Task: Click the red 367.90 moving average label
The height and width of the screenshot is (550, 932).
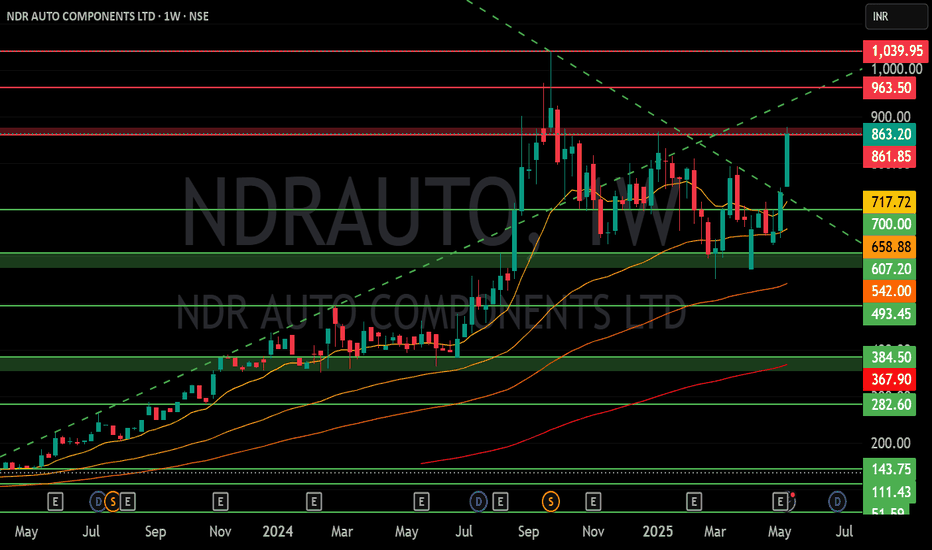Action: click(890, 379)
